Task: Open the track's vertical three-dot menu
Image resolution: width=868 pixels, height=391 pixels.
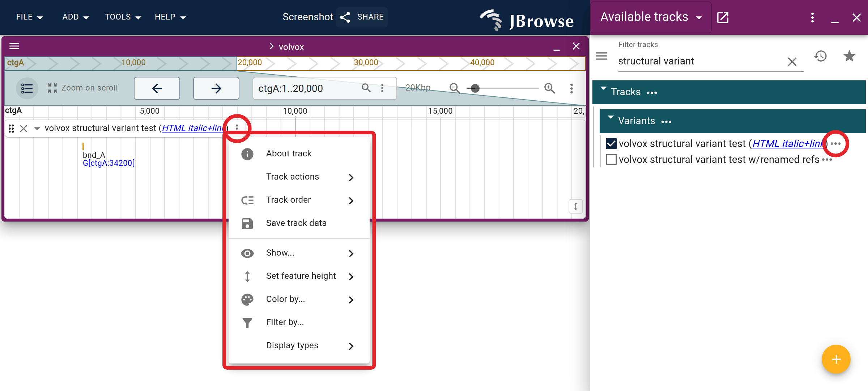Action: pyautogui.click(x=237, y=127)
